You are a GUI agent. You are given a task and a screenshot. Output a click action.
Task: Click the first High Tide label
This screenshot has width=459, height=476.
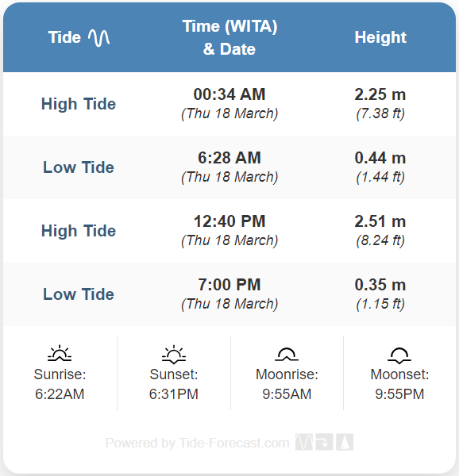click(x=79, y=104)
